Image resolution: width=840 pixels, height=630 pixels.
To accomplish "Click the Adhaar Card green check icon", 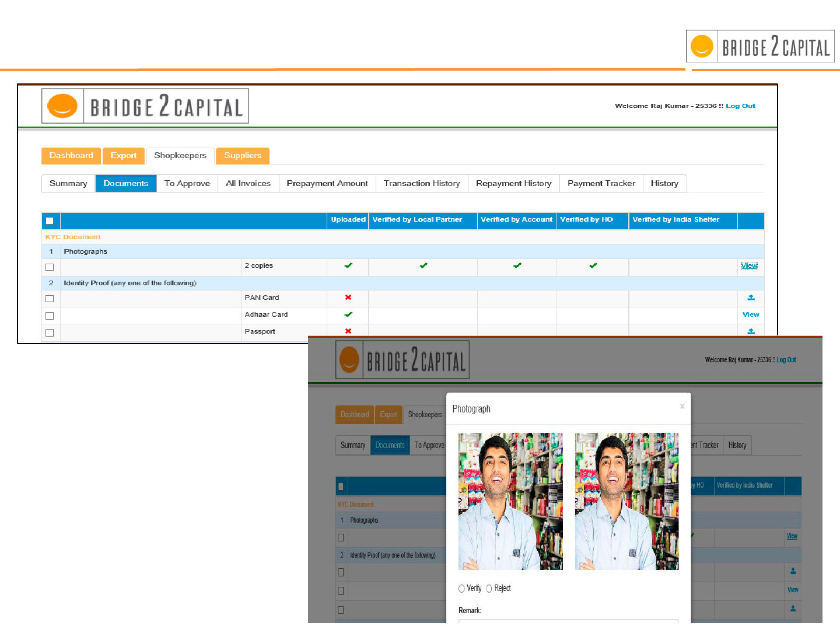I will [x=348, y=314].
